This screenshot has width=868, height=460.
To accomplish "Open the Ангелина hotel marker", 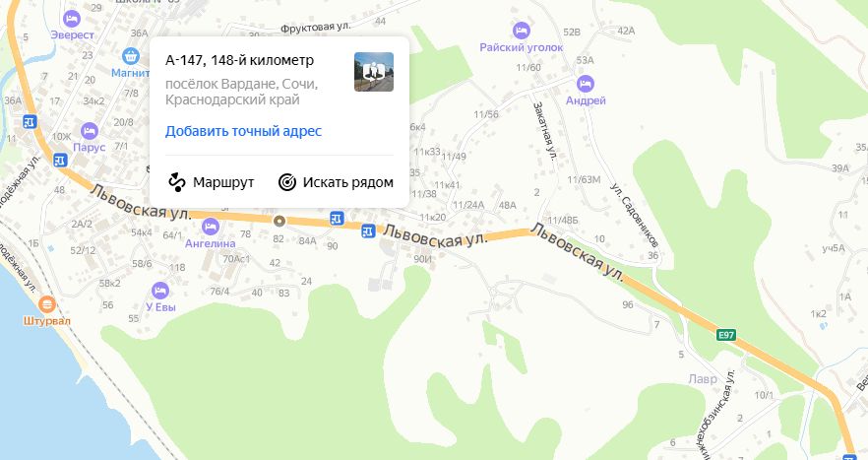I will tap(210, 227).
